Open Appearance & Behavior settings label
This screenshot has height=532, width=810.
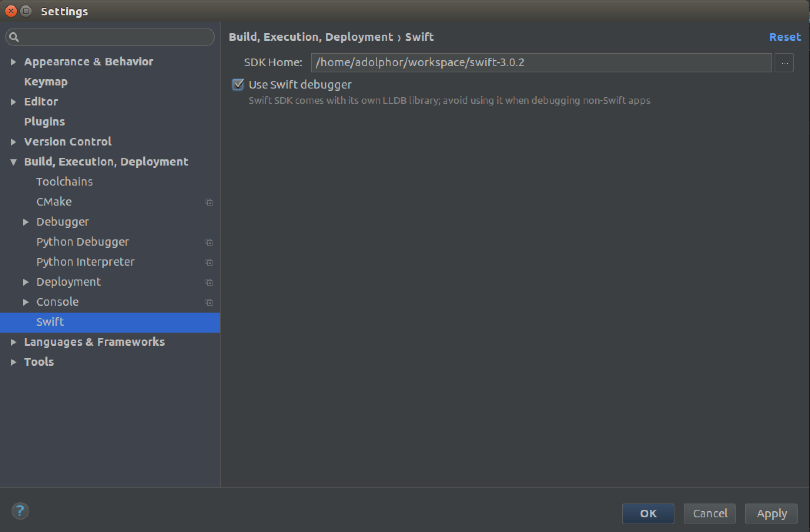click(x=89, y=62)
